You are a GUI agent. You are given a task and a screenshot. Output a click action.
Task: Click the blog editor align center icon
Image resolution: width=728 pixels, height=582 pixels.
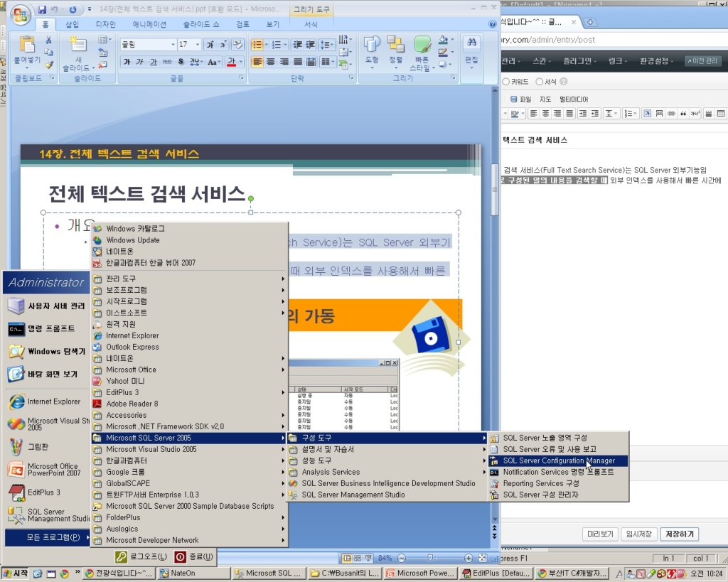click(x=545, y=113)
